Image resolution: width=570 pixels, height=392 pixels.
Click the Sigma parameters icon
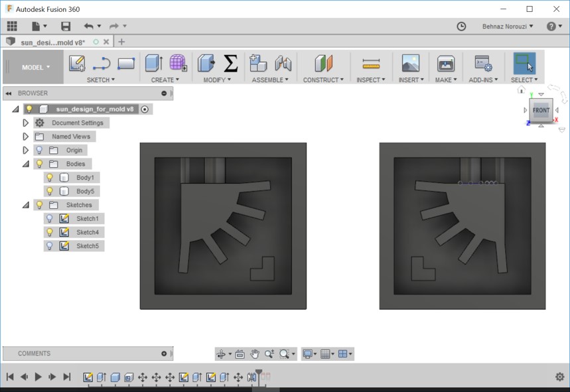[x=230, y=63]
